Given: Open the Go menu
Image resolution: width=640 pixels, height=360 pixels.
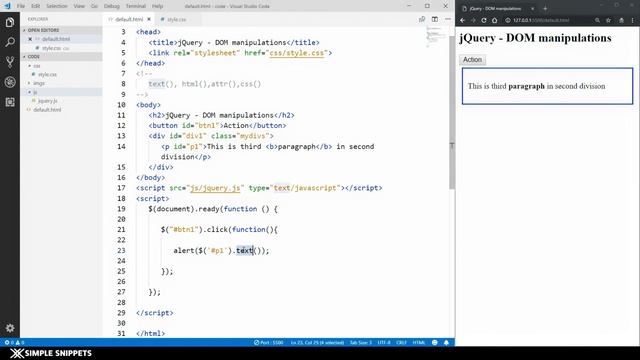Looking at the screenshot, I should click(94, 6).
